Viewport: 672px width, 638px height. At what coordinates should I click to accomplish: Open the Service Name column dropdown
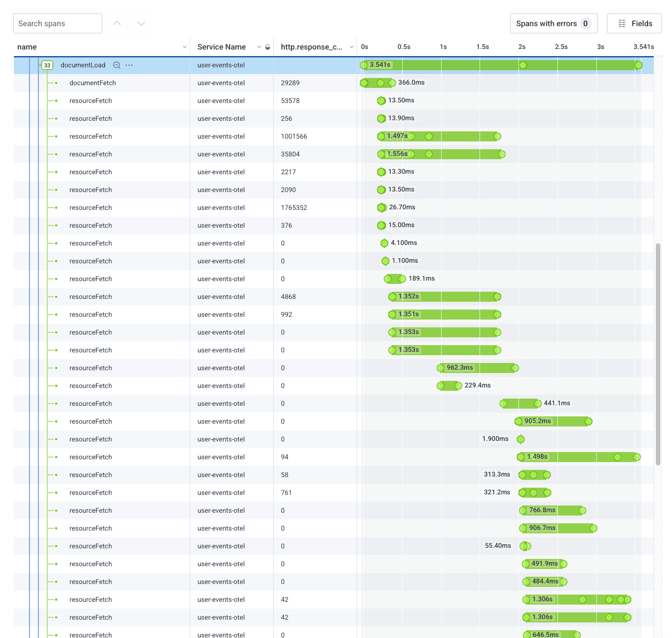(259, 47)
